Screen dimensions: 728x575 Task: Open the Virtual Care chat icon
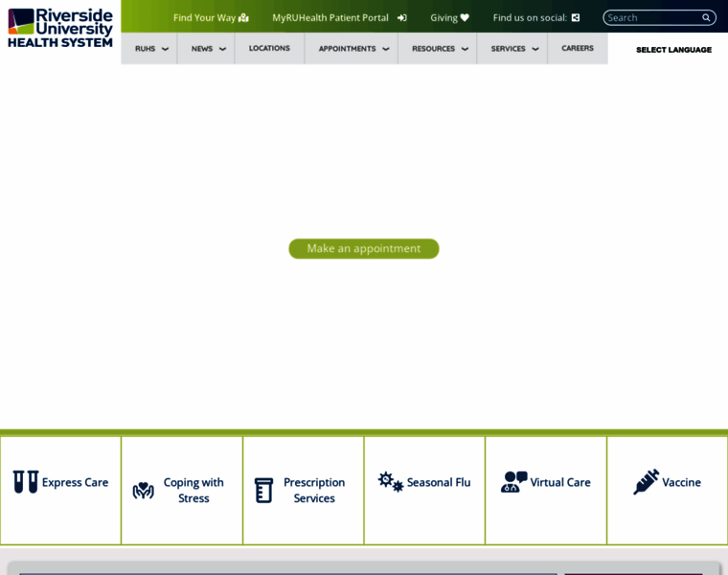513,482
